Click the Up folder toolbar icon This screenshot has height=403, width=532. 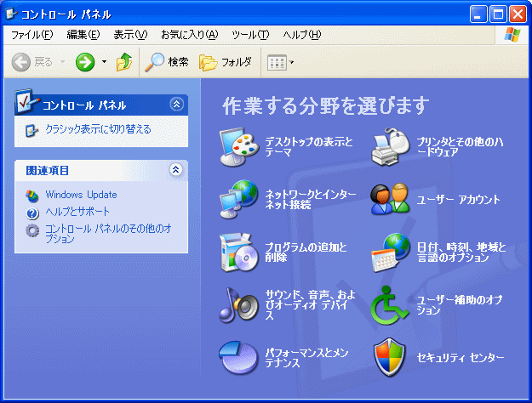pyautogui.click(x=124, y=62)
